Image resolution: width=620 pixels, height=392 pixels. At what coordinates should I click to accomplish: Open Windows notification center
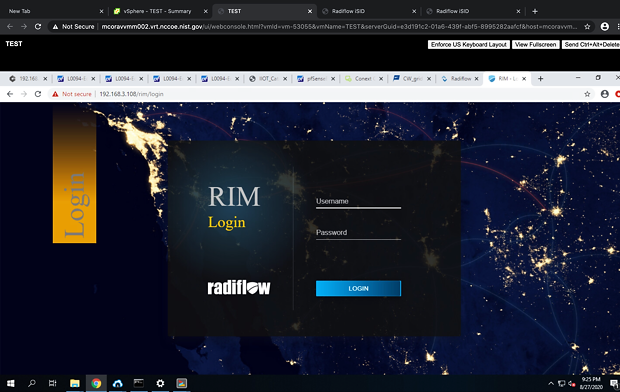coord(614,383)
